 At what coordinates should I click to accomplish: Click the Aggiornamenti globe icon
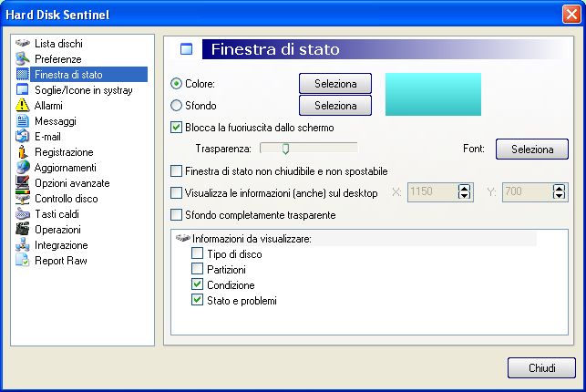click(x=23, y=168)
